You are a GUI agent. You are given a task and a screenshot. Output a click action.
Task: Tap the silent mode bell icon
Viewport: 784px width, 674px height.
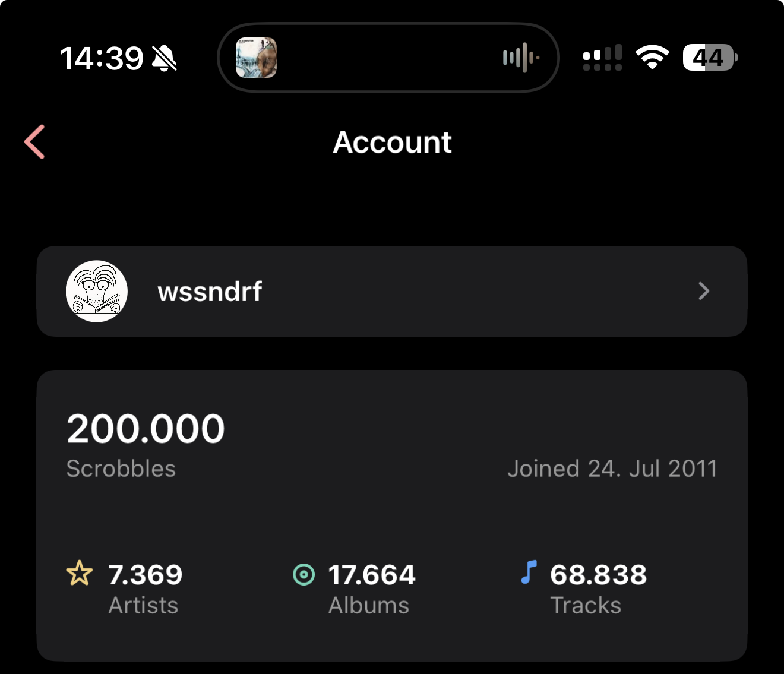(x=165, y=58)
